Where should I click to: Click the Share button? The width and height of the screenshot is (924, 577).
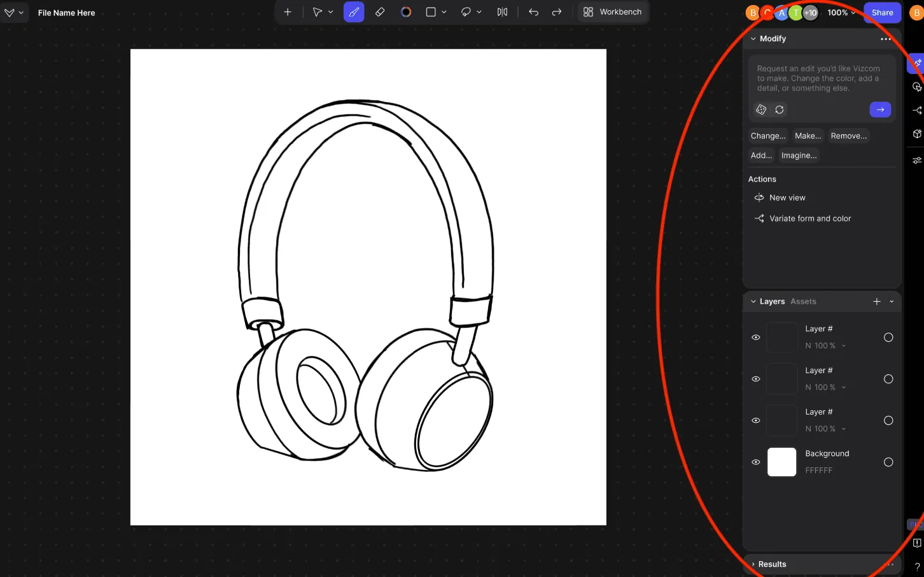882,13
